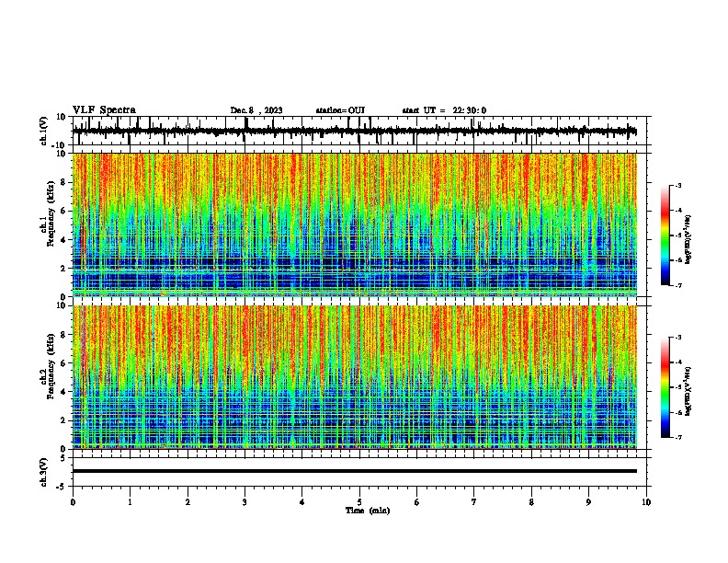Click time axis tick label 10
This screenshot has height=563, width=728.
pos(646,502)
